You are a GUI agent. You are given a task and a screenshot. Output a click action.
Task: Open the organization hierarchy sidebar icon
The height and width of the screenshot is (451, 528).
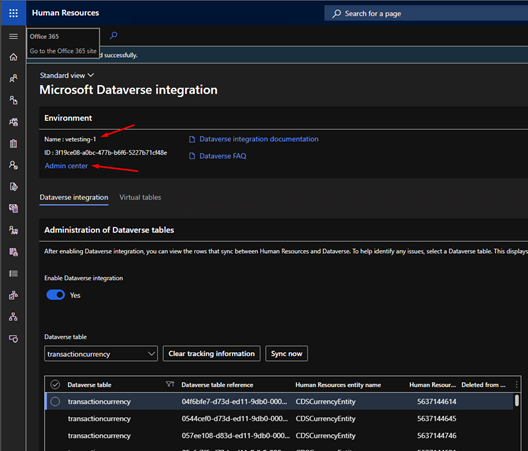[x=13, y=317]
